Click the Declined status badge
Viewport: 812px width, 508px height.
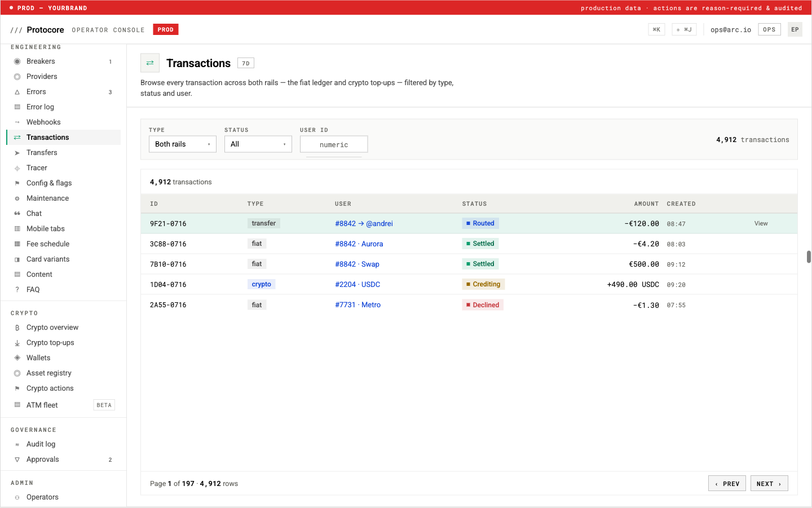tap(483, 305)
